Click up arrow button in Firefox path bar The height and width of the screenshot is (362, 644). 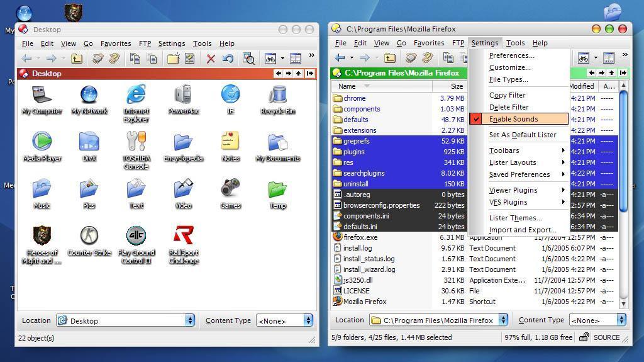point(611,72)
